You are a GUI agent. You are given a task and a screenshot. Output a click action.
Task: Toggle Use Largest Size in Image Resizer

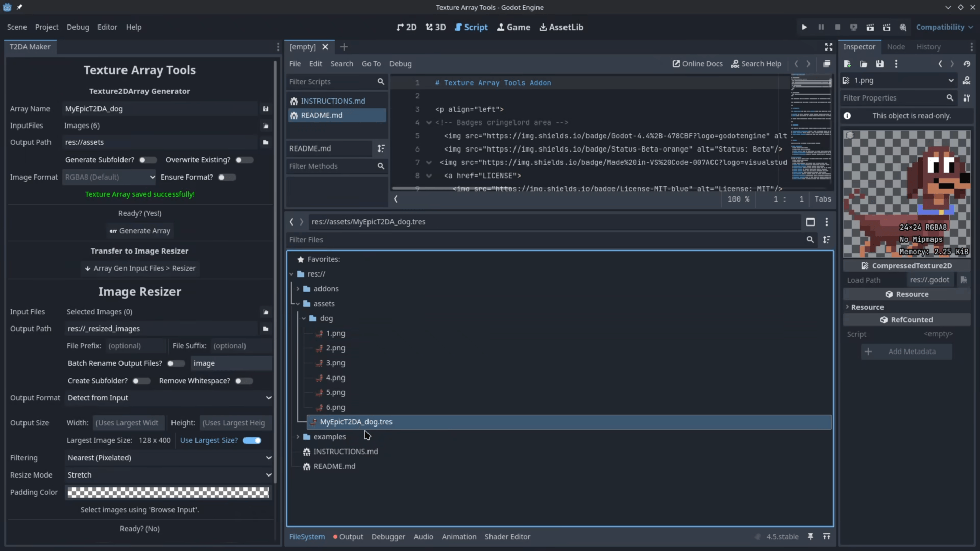click(252, 440)
